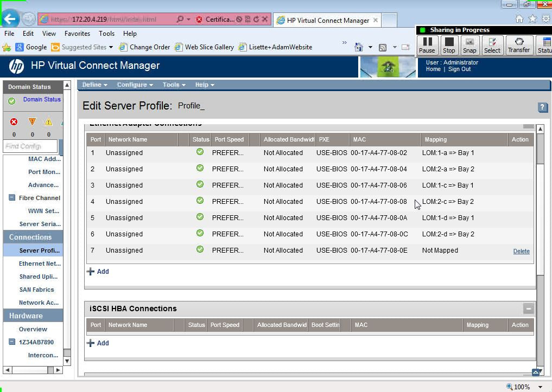Delete Ethernet connection port 7
552x392 pixels.
pyautogui.click(x=521, y=251)
